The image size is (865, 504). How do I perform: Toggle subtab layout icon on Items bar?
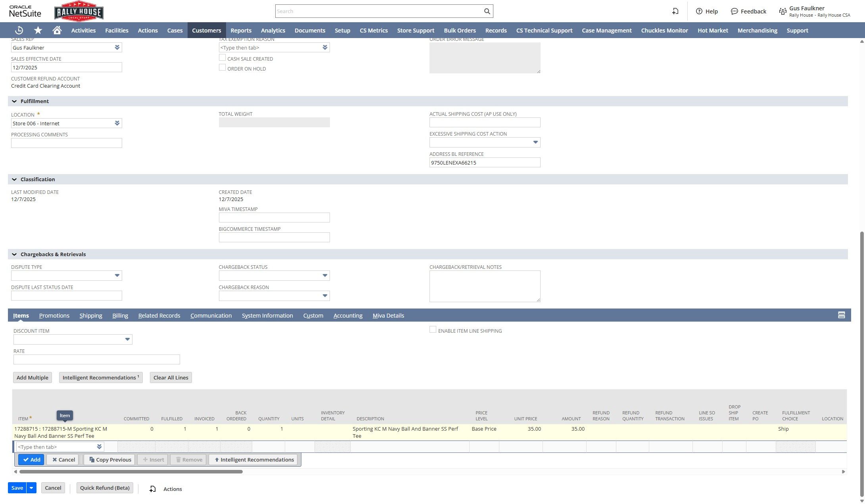[x=841, y=315]
